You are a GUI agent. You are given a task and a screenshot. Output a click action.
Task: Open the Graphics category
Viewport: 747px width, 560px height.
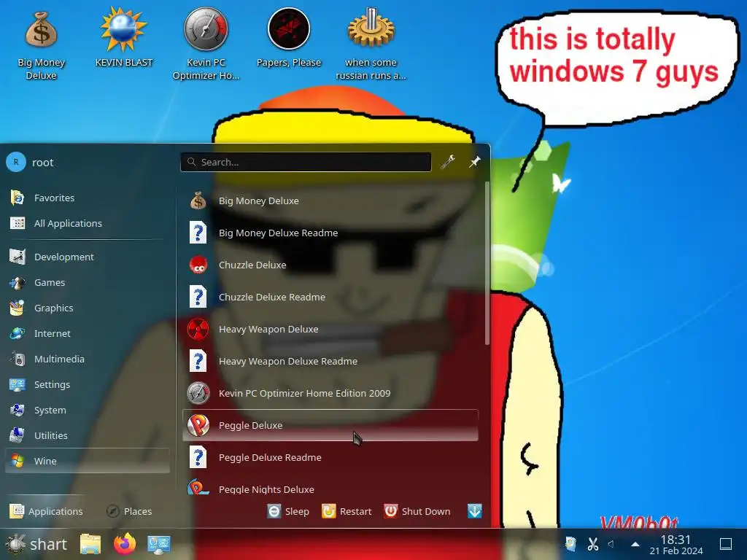[x=88, y=308]
